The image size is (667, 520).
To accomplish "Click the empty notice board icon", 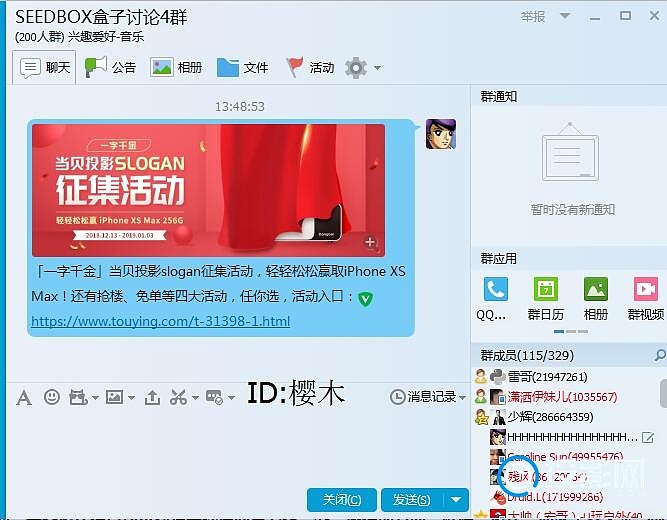I will pyautogui.click(x=570, y=152).
